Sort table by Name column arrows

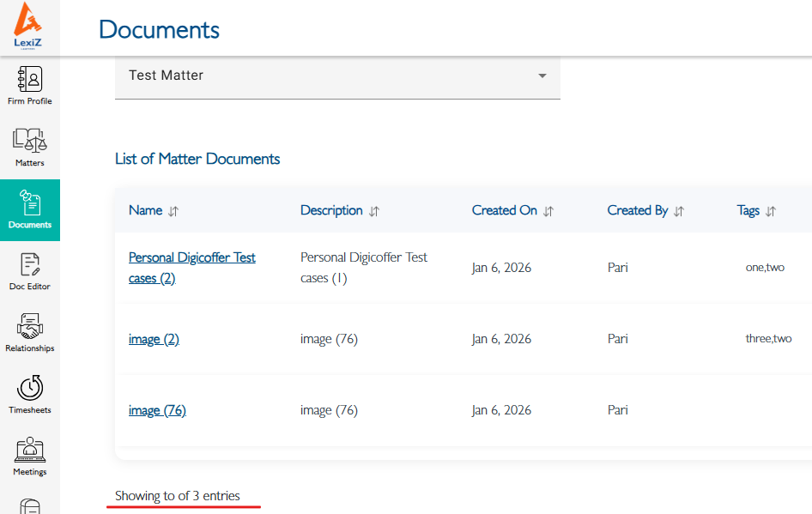point(173,211)
